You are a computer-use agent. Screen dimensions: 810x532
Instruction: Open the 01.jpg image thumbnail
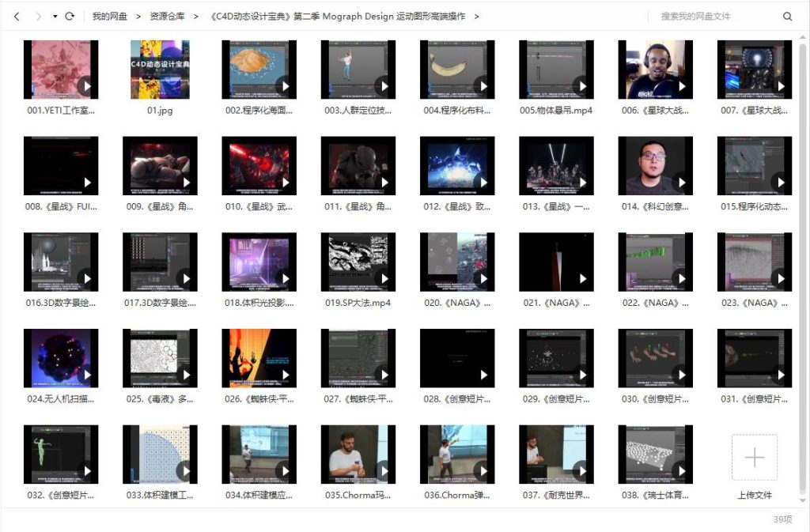click(160, 70)
